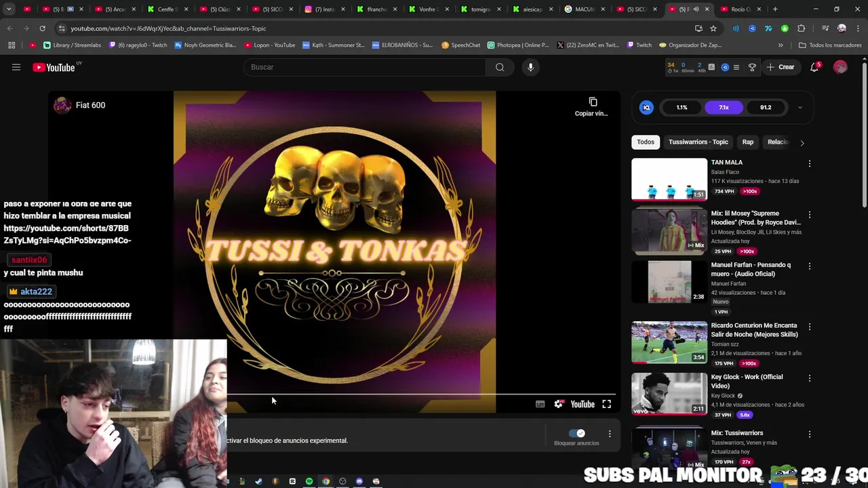Image resolution: width=868 pixels, height=488 pixels.
Task: Open the site information icon in address bar
Action: (x=62, y=28)
